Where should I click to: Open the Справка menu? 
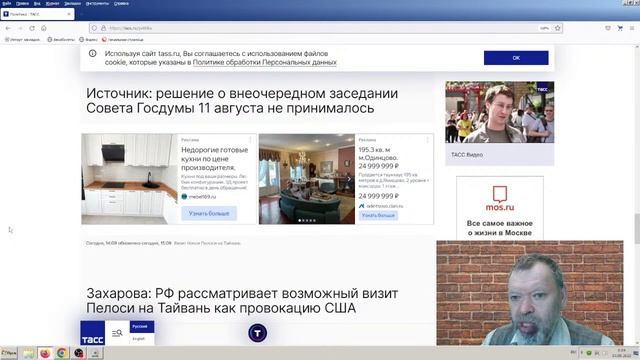click(121, 3)
